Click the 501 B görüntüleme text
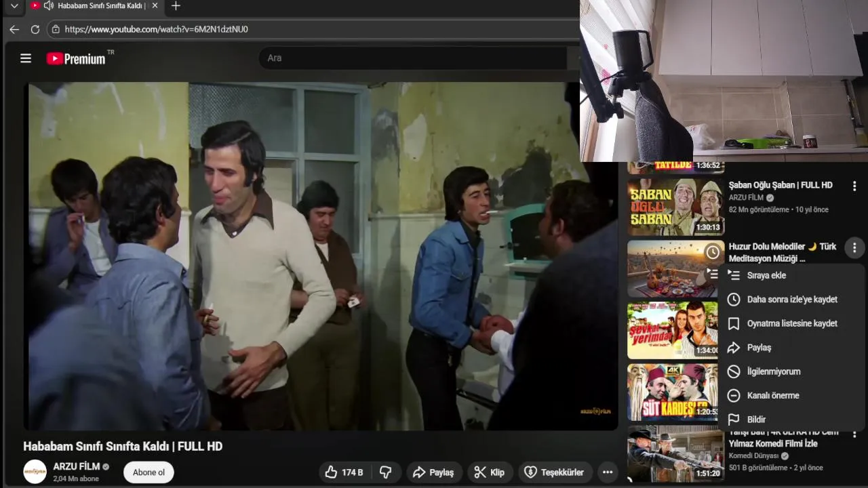868x488 pixels. pos(758,468)
